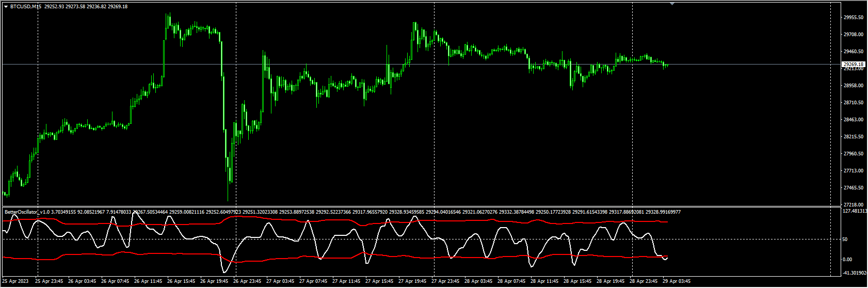Click the small triangle beside BTCUSD,M15 title
The height and width of the screenshot is (288, 868).
[x=6, y=6]
